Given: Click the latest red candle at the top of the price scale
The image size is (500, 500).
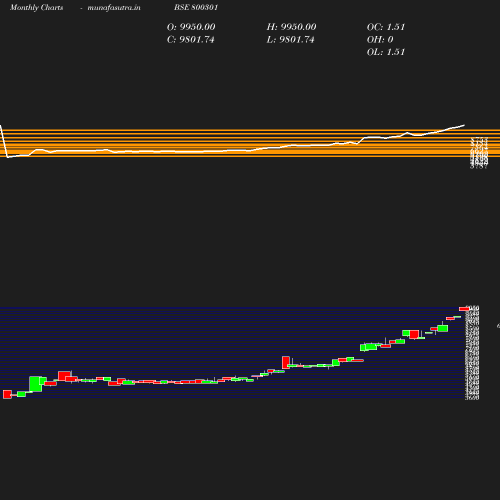Looking at the screenshot, I should click(x=464, y=309).
